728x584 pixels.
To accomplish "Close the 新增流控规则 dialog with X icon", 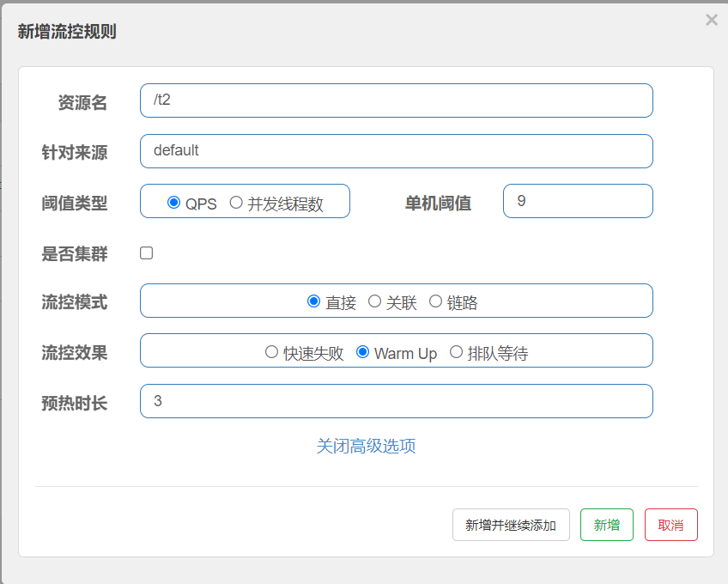I will point(711,20).
